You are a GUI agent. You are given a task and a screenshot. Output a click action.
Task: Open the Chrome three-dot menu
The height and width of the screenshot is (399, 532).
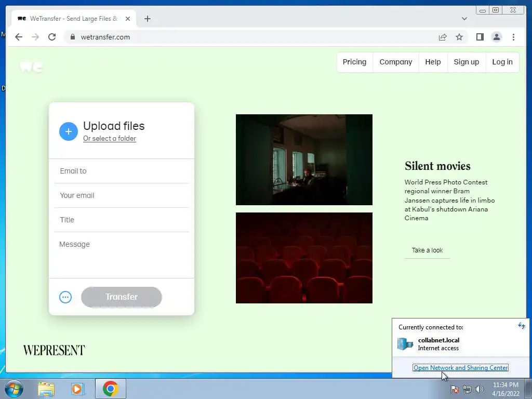click(x=513, y=37)
